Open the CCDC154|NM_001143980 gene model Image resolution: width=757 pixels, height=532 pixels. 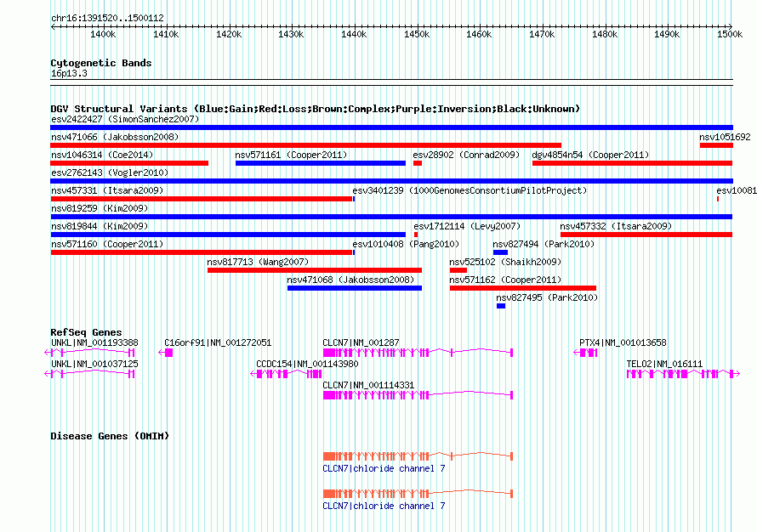(x=287, y=374)
